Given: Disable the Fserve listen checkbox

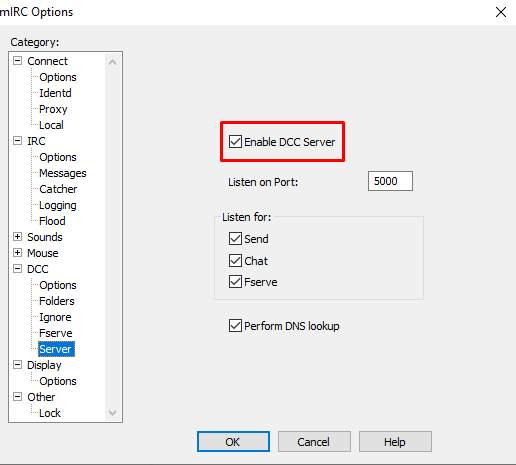Looking at the screenshot, I should coord(235,282).
